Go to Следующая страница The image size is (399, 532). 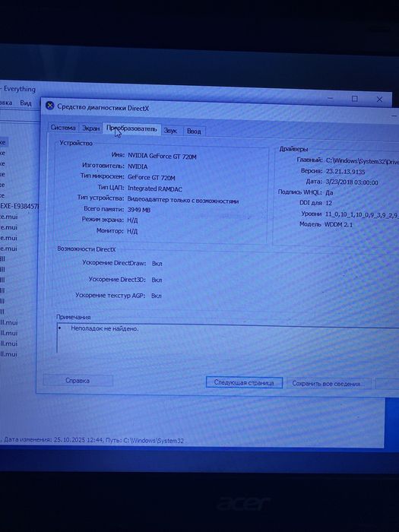(244, 383)
